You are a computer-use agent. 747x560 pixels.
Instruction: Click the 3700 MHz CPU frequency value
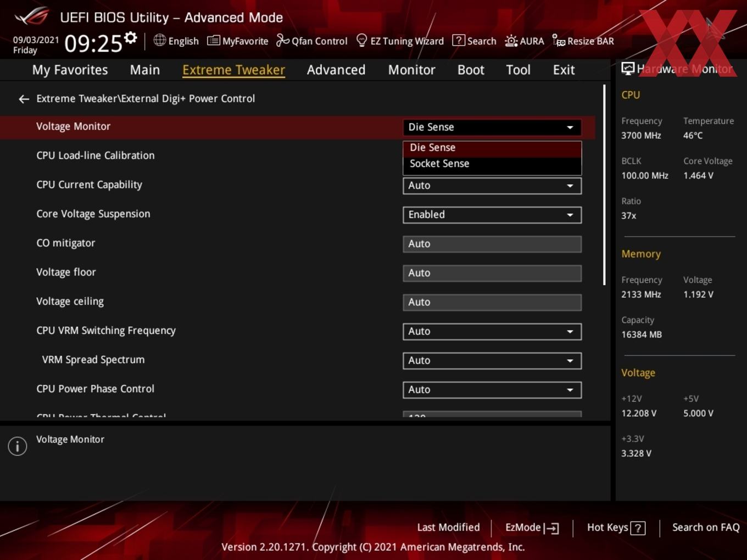pyautogui.click(x=641, y=136)
